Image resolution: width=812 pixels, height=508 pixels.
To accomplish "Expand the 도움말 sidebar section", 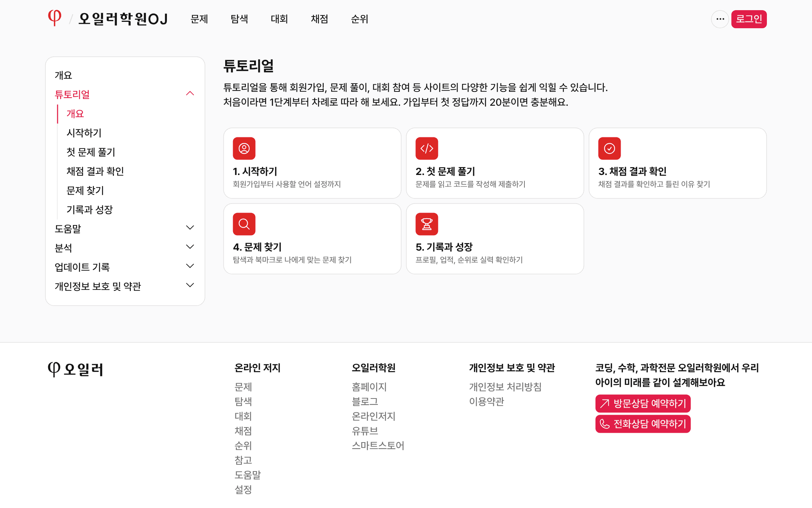I will pyautogui.click(x=190, y=228).
